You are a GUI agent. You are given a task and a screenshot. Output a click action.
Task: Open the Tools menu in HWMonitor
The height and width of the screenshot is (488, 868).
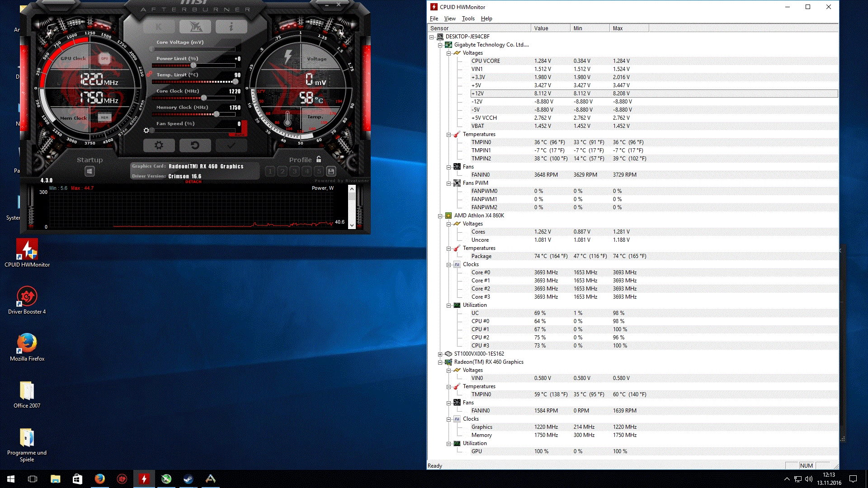coord(468,19)
